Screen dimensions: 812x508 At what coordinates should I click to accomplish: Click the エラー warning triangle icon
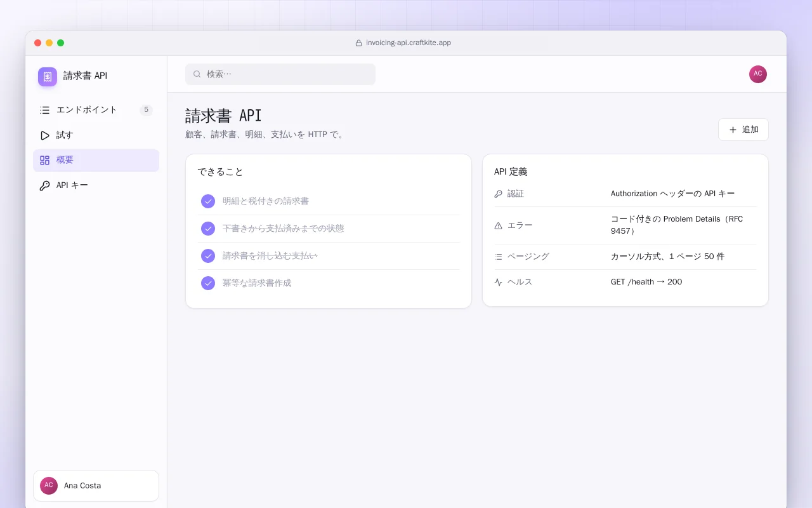pos(498,225)
